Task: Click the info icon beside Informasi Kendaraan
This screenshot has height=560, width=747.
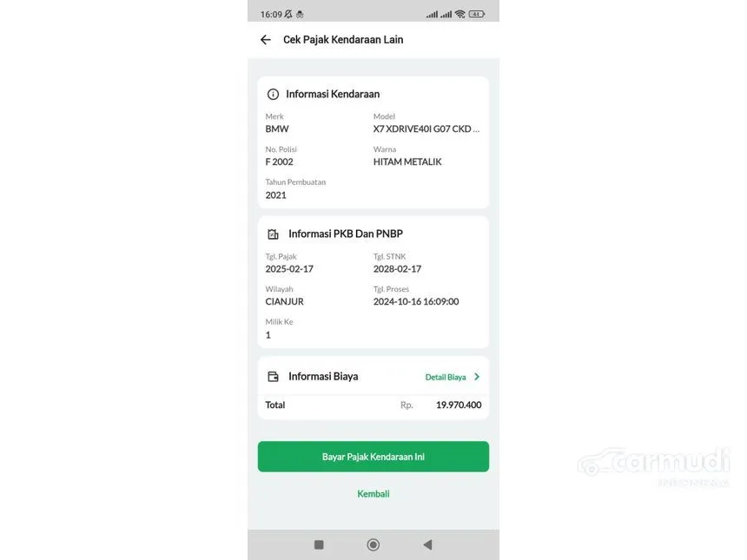Action: tap(273, 95)
